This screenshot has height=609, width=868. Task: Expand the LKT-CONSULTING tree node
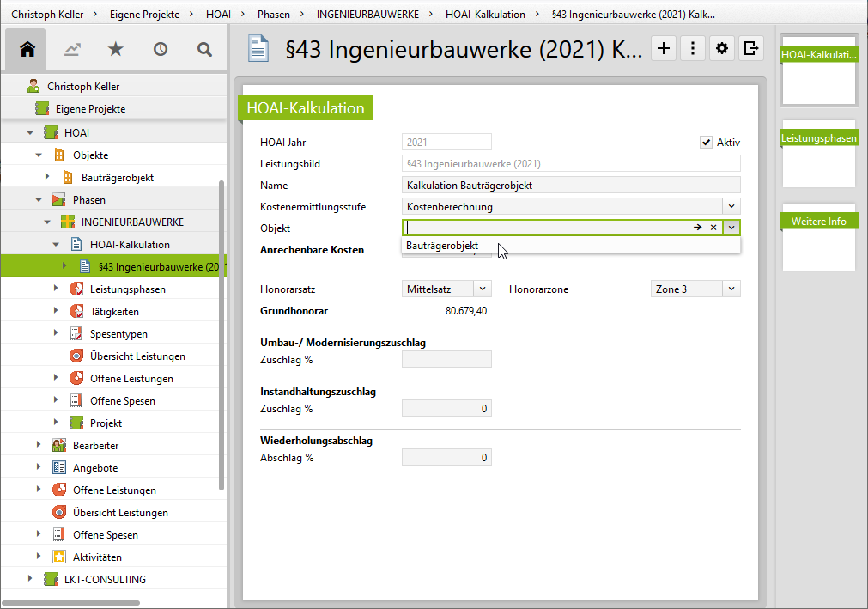pos(30,580)
